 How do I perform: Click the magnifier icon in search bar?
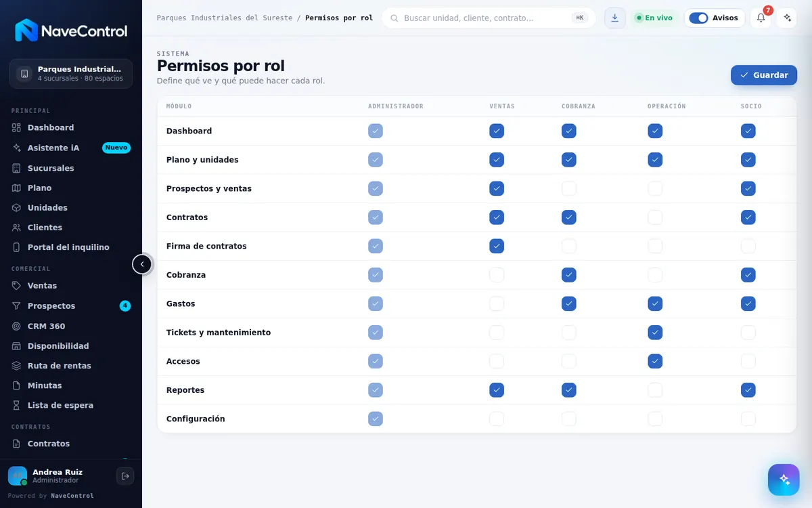coord(394,18)
